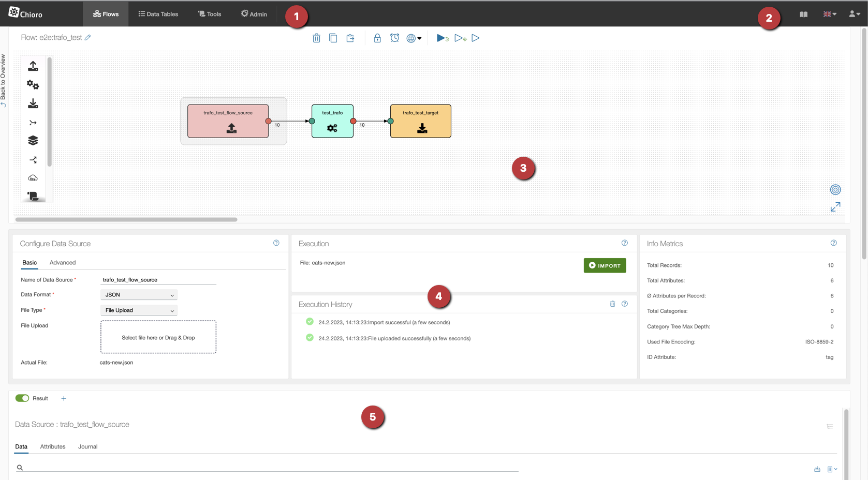Open the Data Tables menu

coord(158,14)
